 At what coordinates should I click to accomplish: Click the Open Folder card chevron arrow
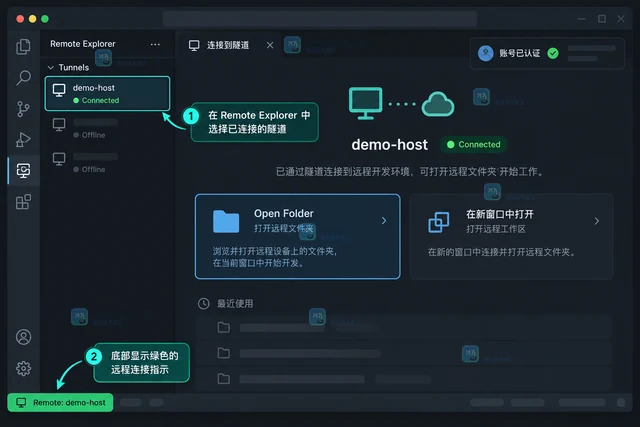(384, 221)
